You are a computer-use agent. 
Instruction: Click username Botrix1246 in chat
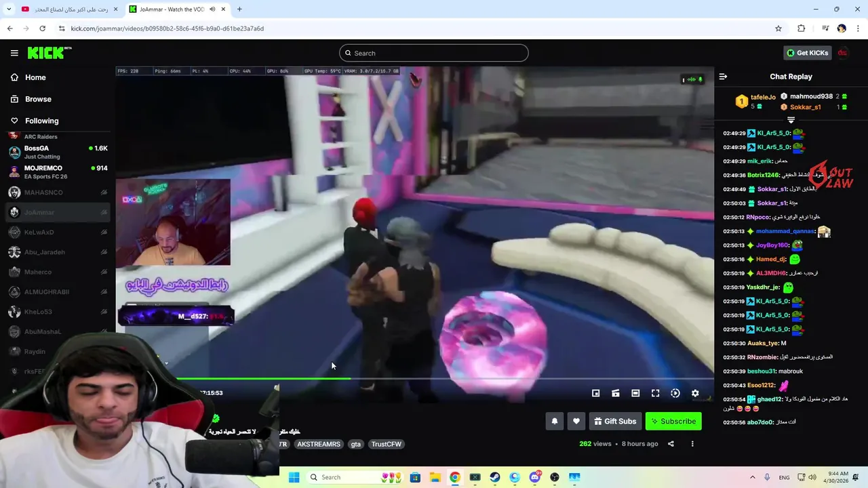coord(763,176)
